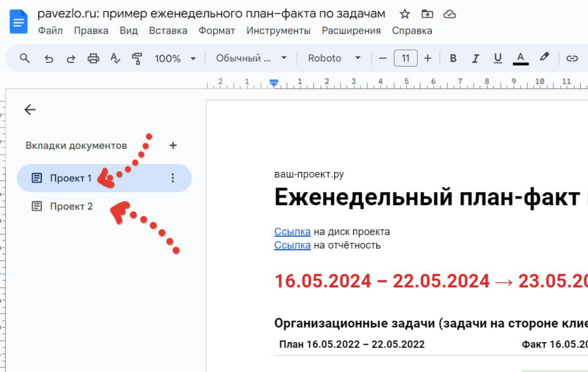Select the paint format roller
The image size is (588, 372).
click(x=137, y=59)
